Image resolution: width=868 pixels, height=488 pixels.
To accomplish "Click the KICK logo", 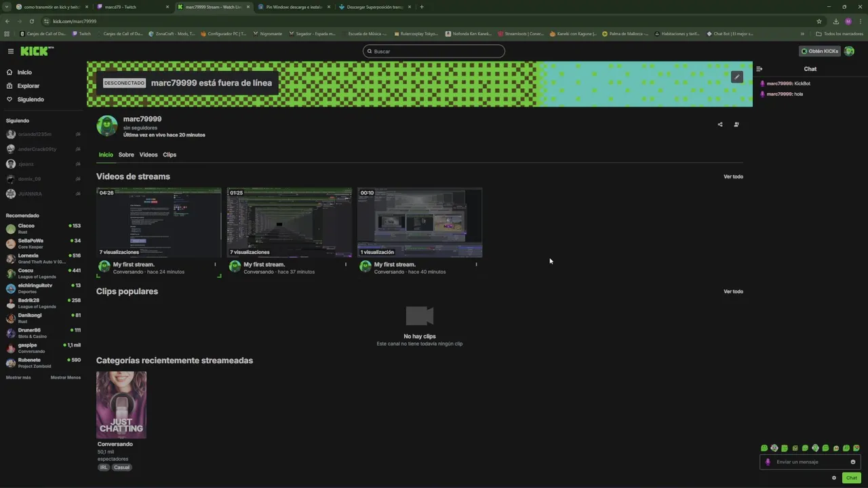I will click(37, 51).
